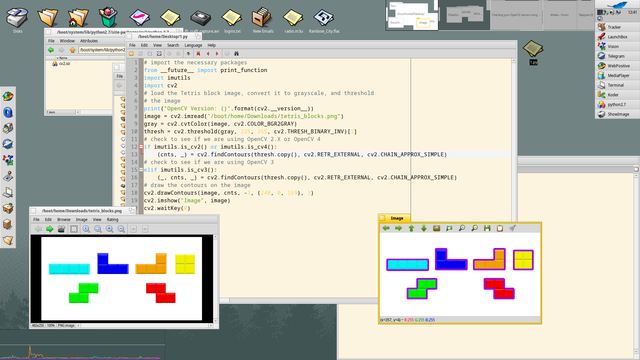Click 'PNG image' in ShowImage status bar

65,326
